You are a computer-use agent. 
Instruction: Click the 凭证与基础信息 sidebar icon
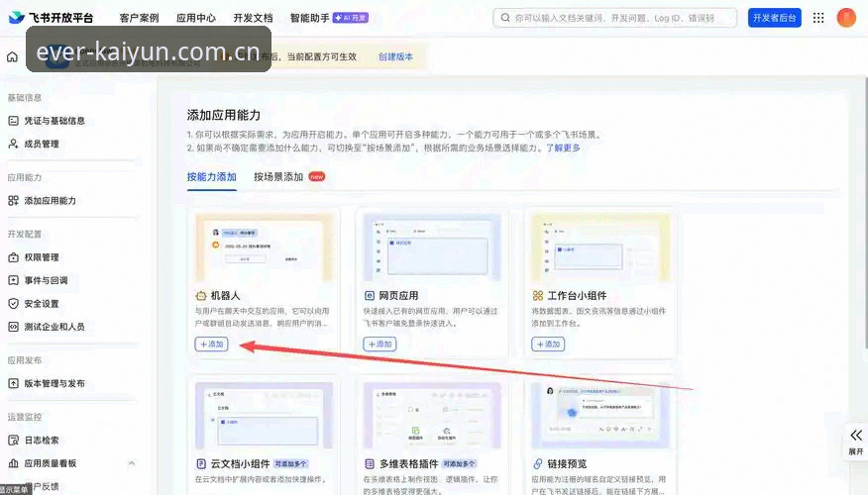click(x=13, y=121)
